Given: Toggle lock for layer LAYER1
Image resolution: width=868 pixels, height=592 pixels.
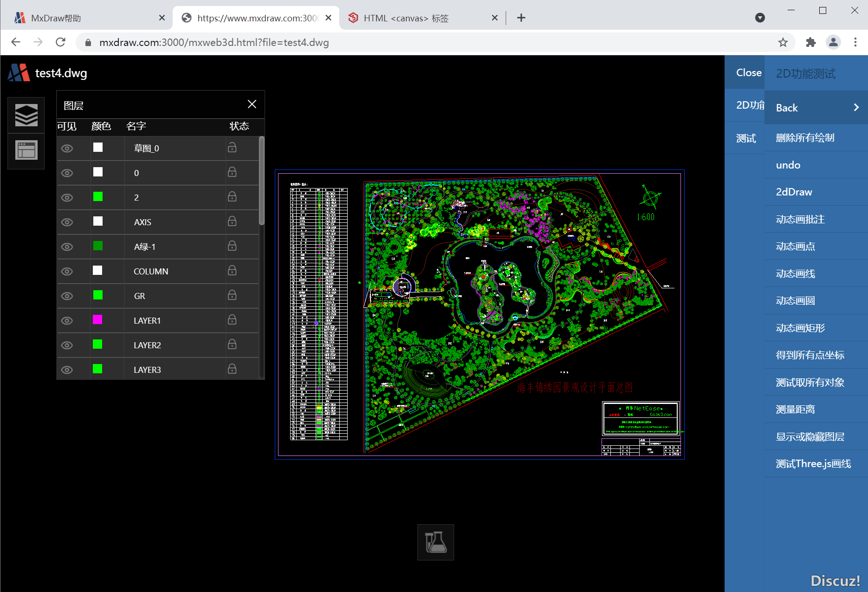Looking at the screenshot, I should pos(232,320).
